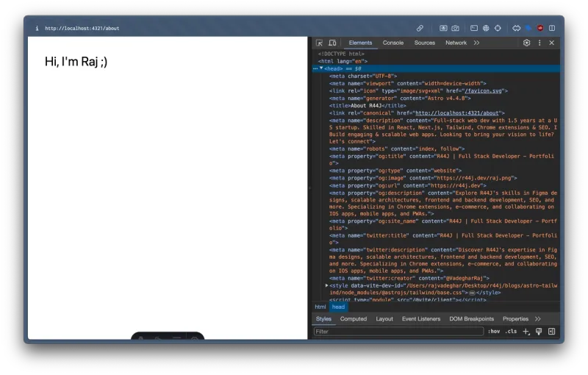Click the site info icon beside URL
The image size is (588, 375).
point(37,28)
